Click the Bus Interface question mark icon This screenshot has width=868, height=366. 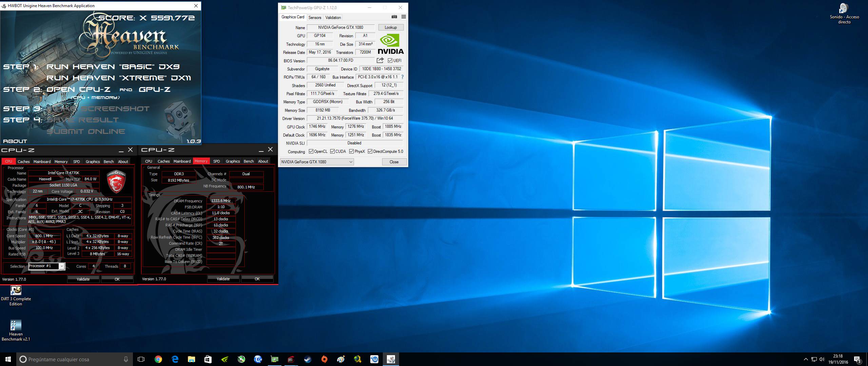click(x=402, y=77)
